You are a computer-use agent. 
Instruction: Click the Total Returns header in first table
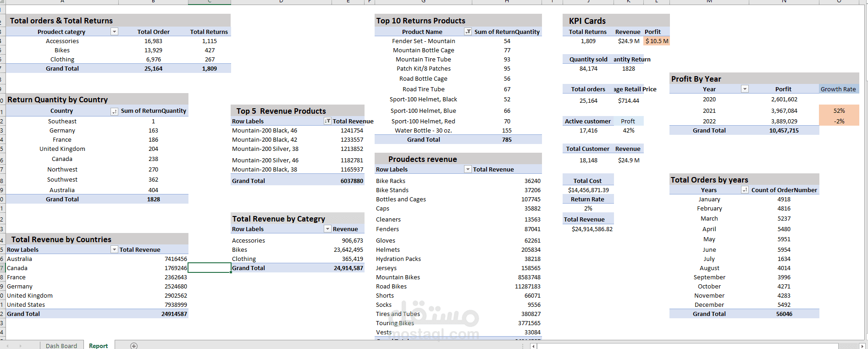(209, 32)
